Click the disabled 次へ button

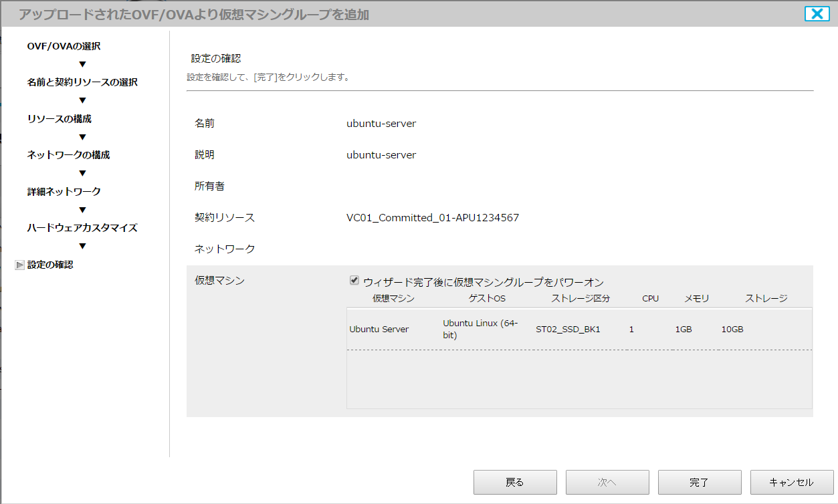(607, 482)
